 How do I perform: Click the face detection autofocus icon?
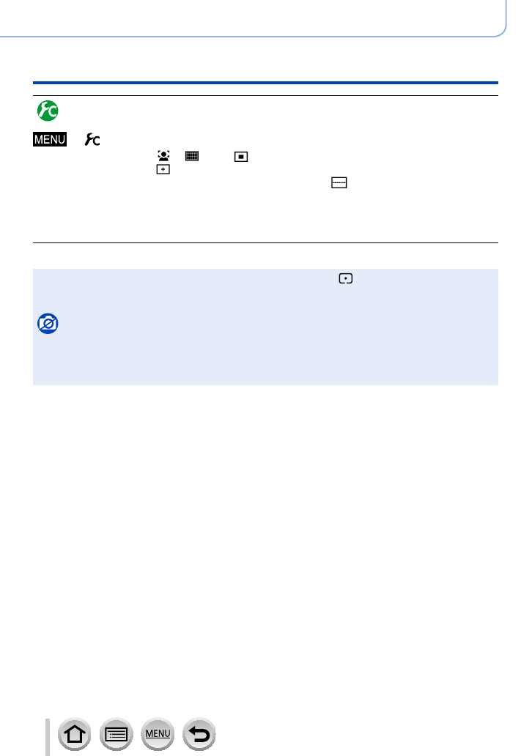pos(163,156)
